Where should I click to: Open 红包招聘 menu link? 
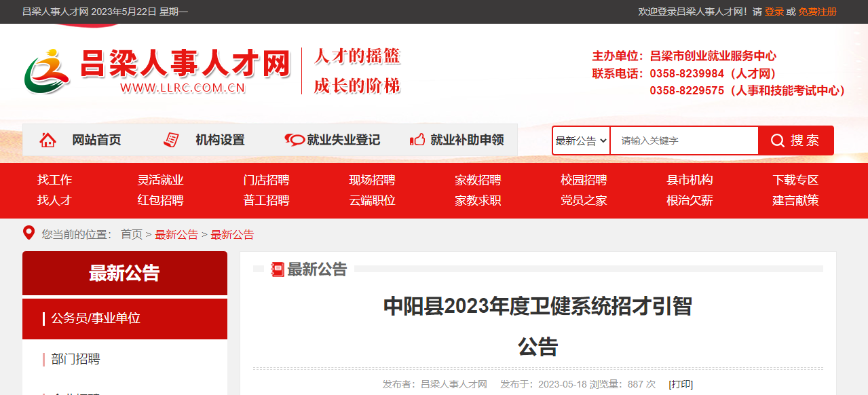(x=160, y=200)
